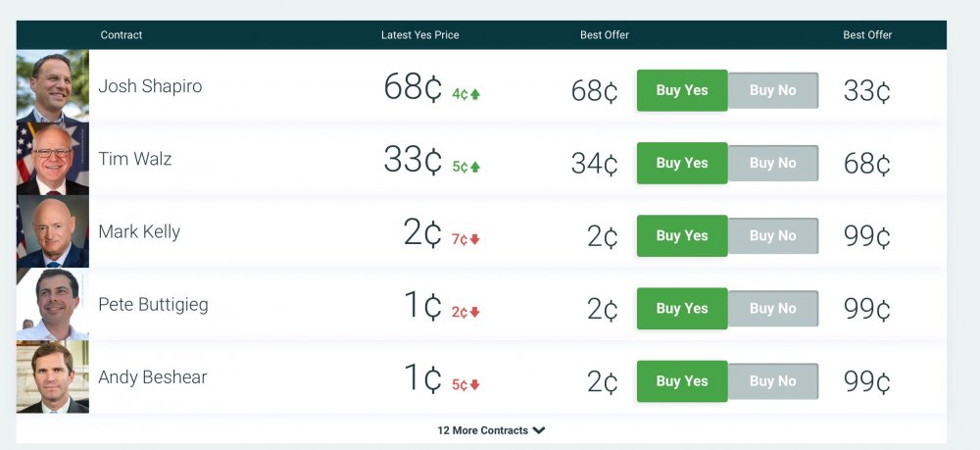
Task: Choose Buy No for Andy Beshear
Action: 773,380
